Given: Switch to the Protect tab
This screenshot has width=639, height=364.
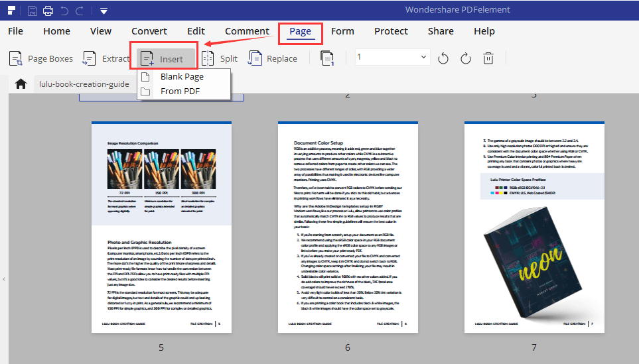Looking at the screenshot, I should click(391, 31).
